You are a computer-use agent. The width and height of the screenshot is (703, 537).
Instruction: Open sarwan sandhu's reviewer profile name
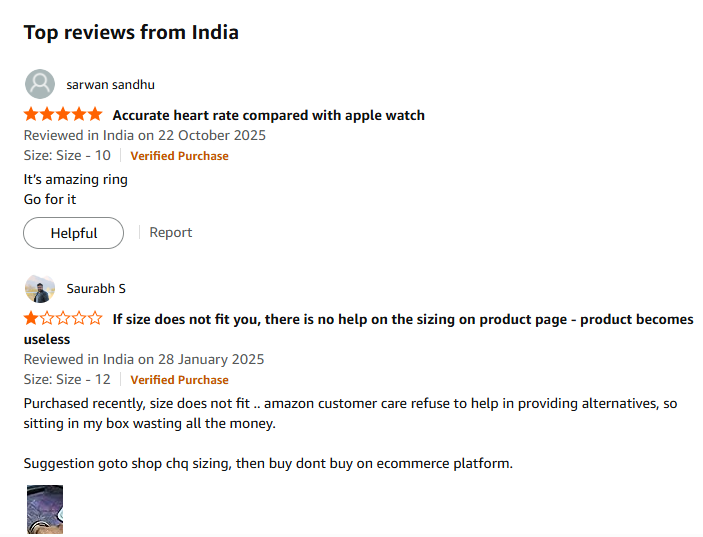coord(110,85)
